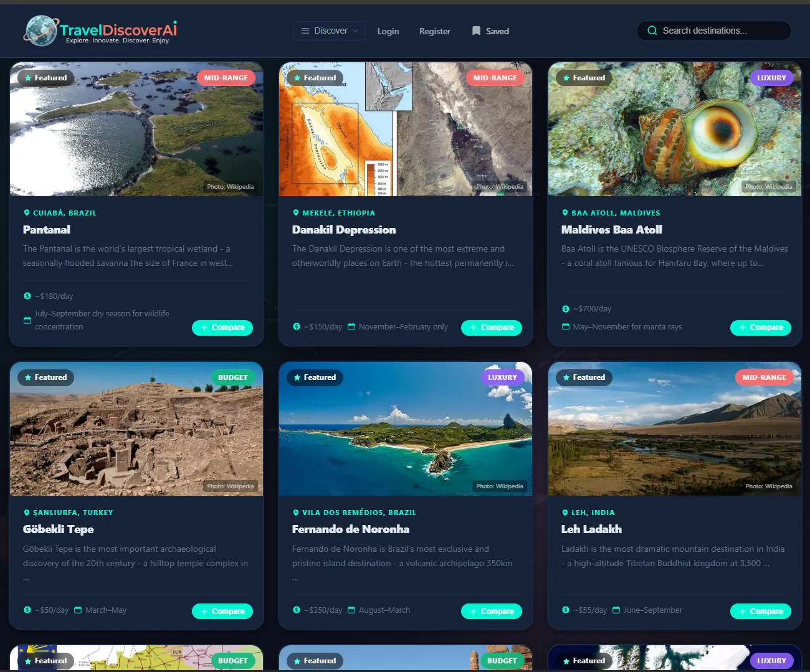Click the Featured badge on Baa Atoll card
Screen dimensions: 810x672
tap(584, 78)
